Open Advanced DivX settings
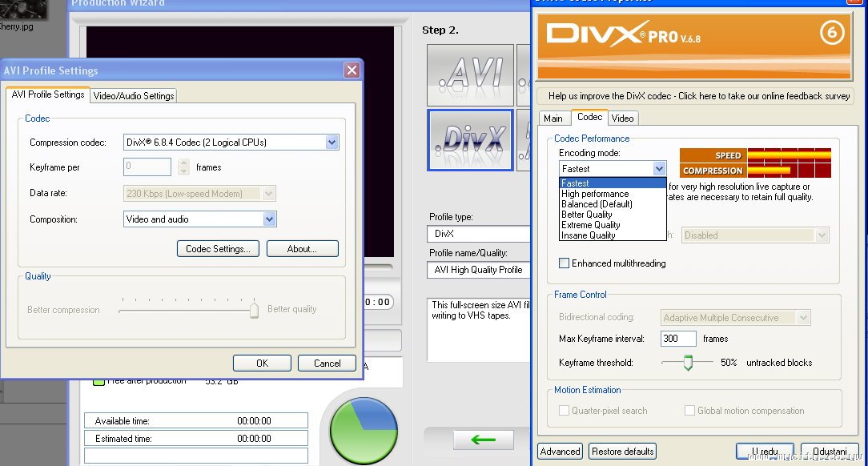Image resolution: width=868 pixels, height=466 pixels. pos(560,452)
